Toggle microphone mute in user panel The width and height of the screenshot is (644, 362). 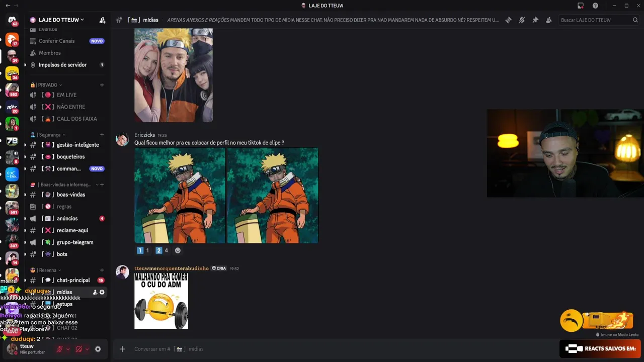(x=59, y=349)
